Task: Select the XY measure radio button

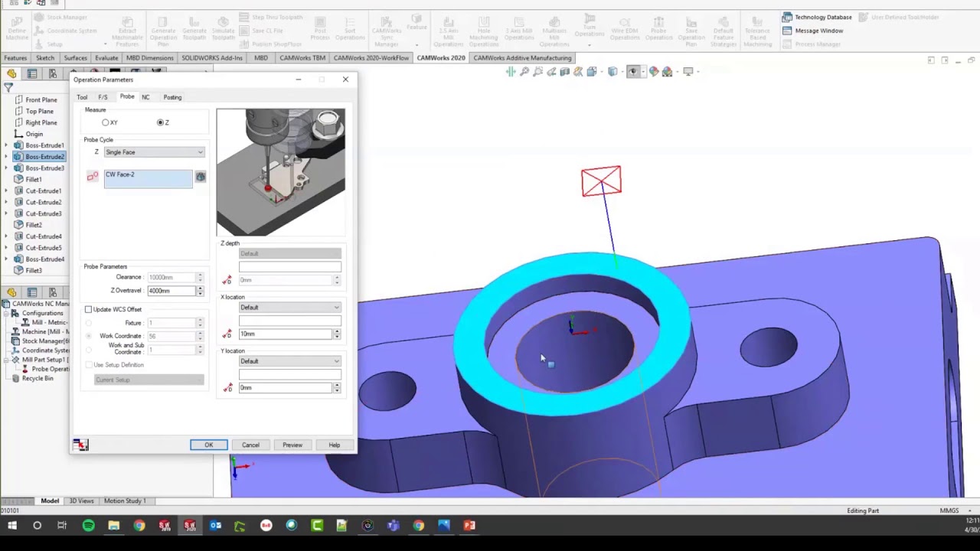Action: tap(106, 122)
